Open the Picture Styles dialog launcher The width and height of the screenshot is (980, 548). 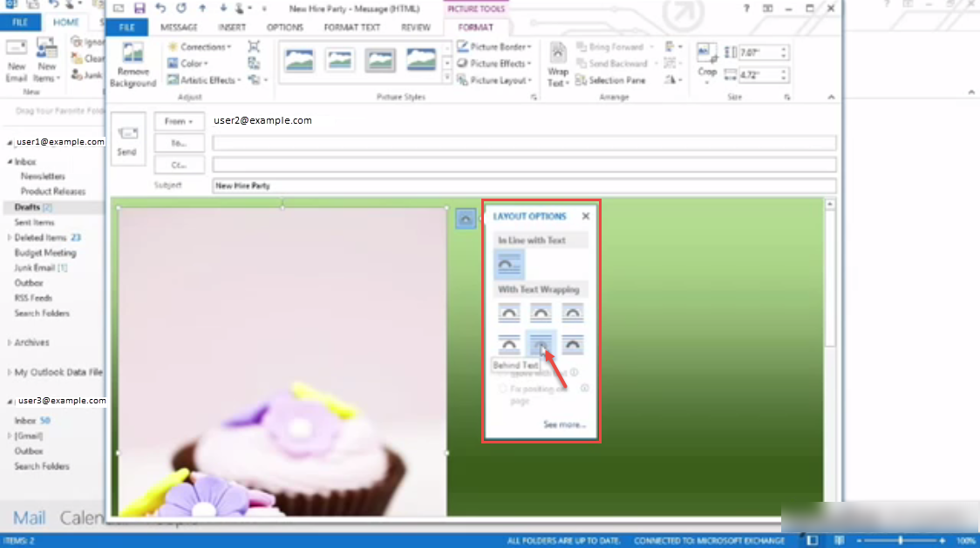tap(534, 98)
